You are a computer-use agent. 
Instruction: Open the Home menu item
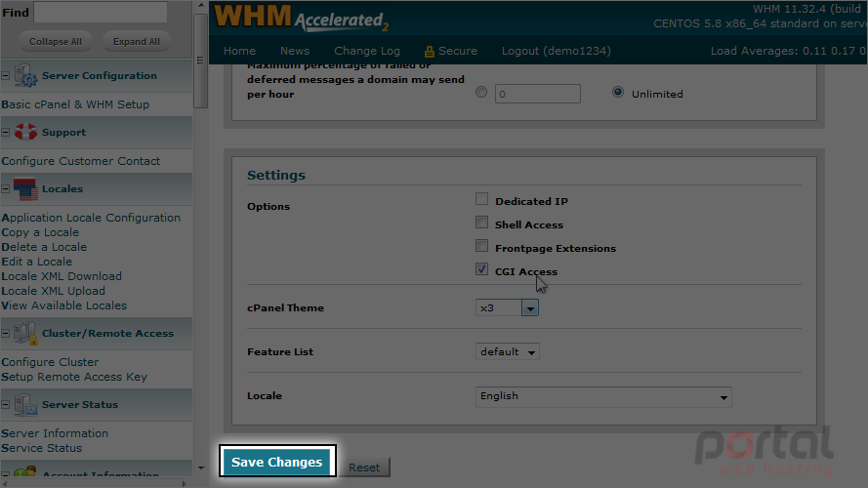[x=239, y=51]
